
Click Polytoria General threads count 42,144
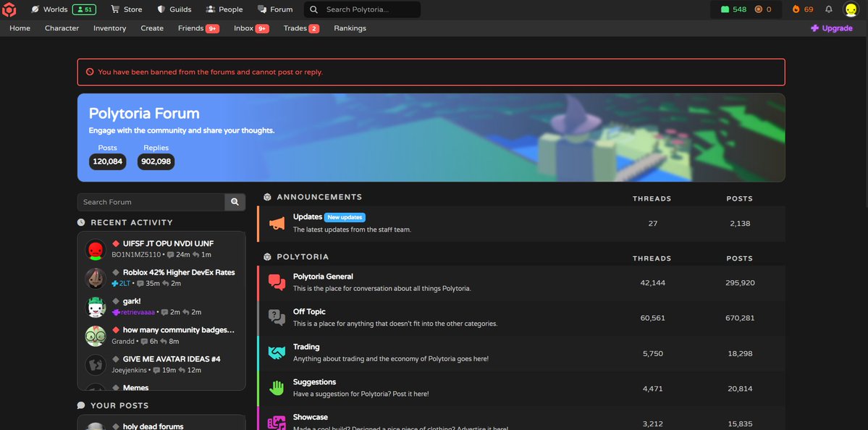tap(653, 283)
